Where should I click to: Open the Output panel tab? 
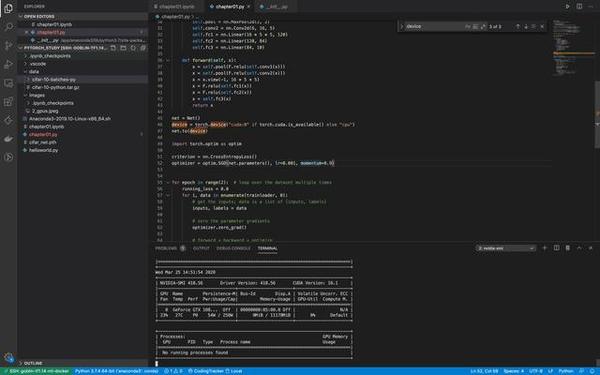point(201,248)
